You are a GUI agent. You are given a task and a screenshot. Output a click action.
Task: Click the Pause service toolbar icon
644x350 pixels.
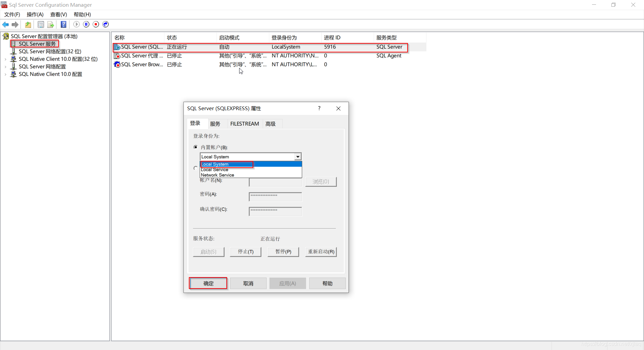coord(86,24)
